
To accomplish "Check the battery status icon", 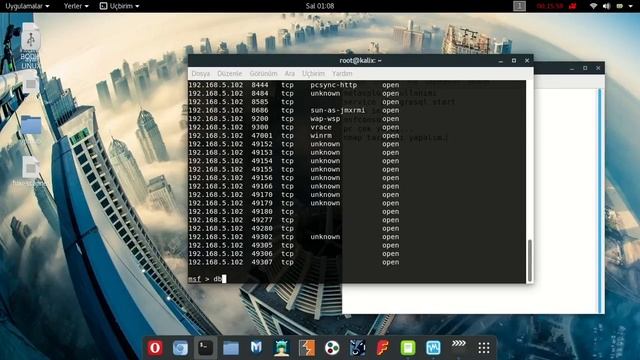I will point(620,6).
